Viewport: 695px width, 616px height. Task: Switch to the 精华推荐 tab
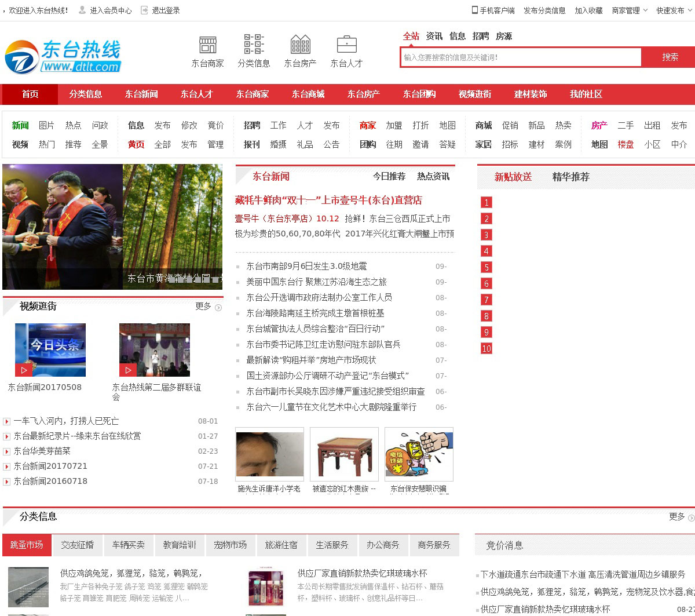[570, 177]
